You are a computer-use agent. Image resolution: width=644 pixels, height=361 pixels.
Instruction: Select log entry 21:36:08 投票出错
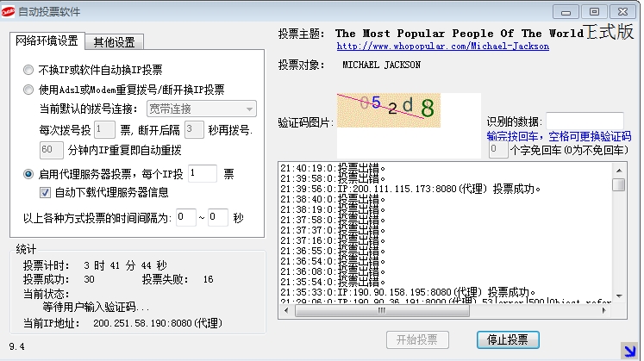point(333,271)
